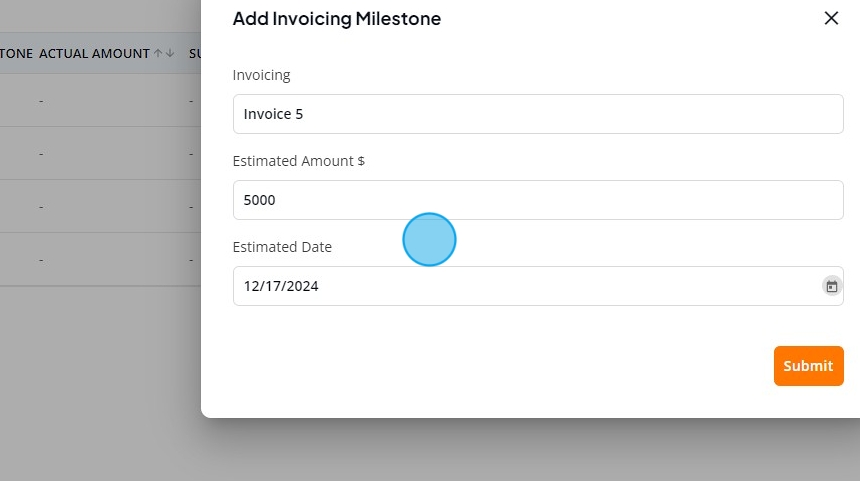
Task: Click the ACTUAL AMOUNT column header
Action: 94,53
